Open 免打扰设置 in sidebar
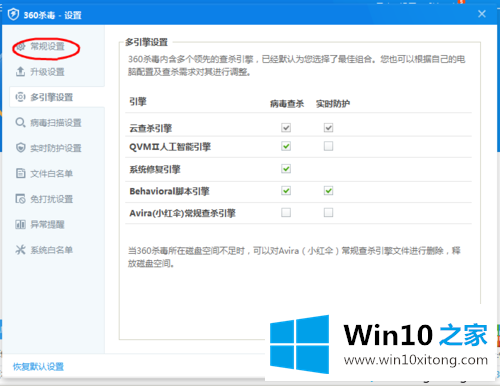This screenshot has height=386, width=500. (51, 199)
